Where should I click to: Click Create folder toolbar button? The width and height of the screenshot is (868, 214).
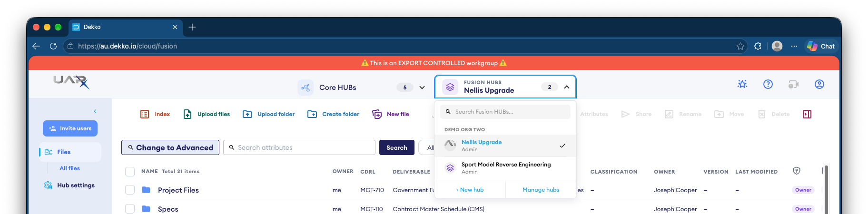pos(333,114)
